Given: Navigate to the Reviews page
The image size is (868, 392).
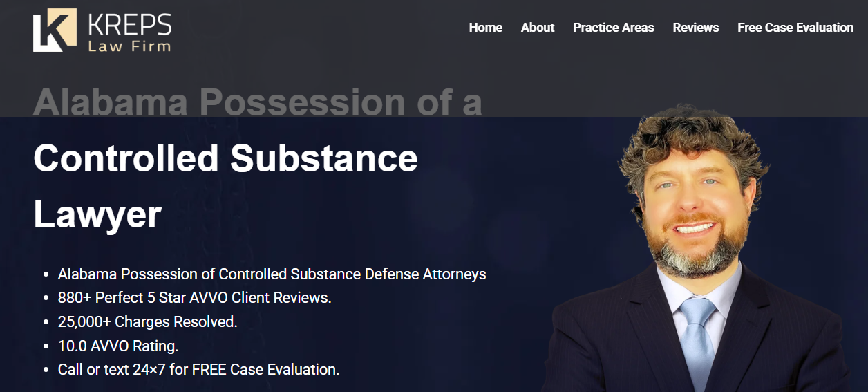Looking at the screenshot, I should (696, 28).
